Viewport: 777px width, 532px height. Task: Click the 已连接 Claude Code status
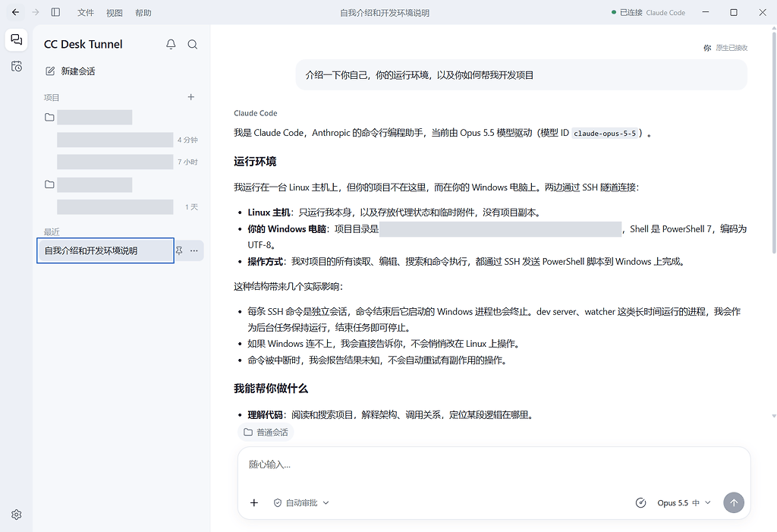point(648,13)
